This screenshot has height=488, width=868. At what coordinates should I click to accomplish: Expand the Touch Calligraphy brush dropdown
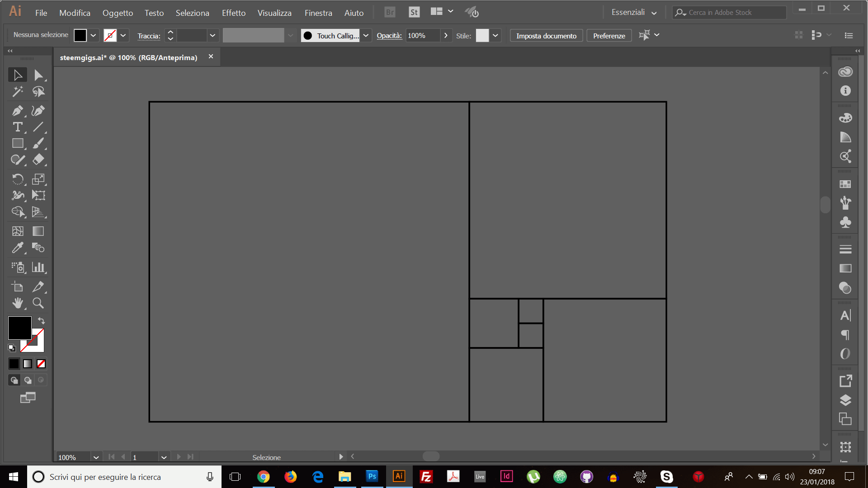click(x=365, y=35)
